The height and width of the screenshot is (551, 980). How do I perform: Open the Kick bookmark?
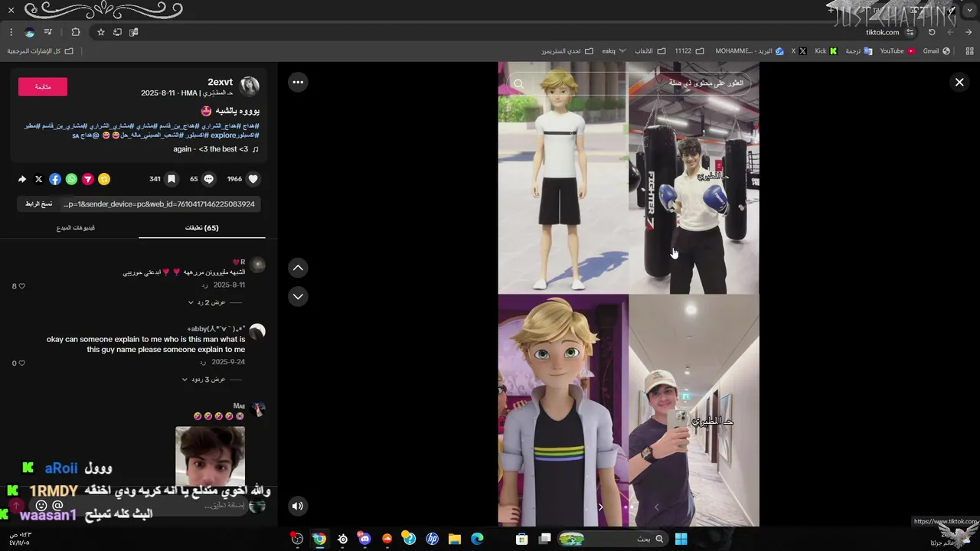(826, 51)
